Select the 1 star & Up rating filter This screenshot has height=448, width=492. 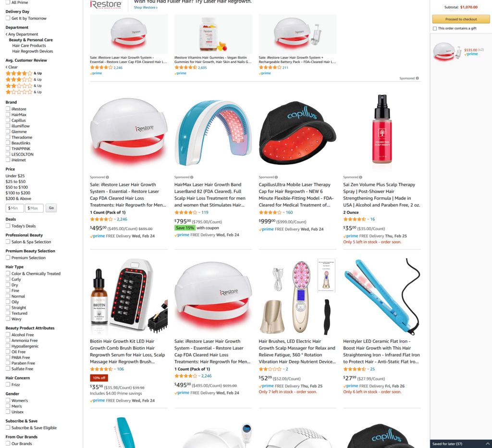tap(24, 92)
